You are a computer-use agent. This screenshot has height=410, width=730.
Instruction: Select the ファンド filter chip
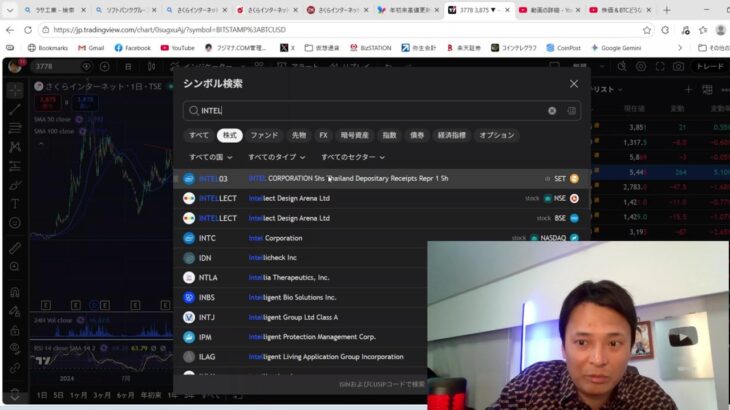pos(264,135)
